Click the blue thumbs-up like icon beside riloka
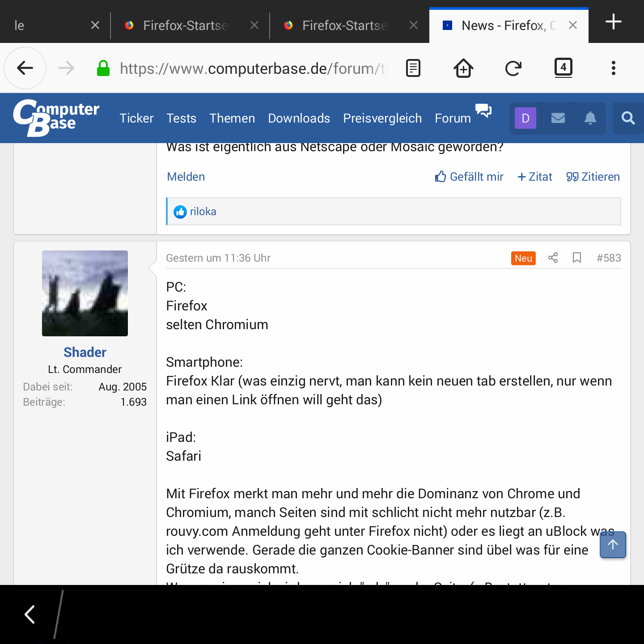Screen dimensions: 644x644 point(180,212)
